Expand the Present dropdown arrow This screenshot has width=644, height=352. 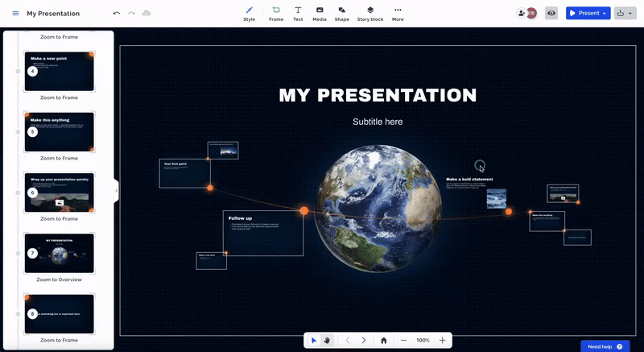605,14
